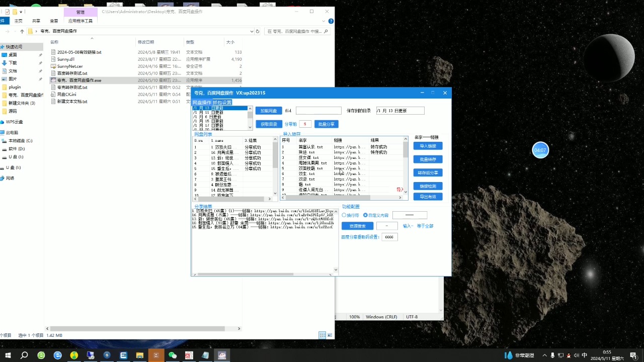Select 导入转存 row '双生.txt'

[x=342, y=174]
